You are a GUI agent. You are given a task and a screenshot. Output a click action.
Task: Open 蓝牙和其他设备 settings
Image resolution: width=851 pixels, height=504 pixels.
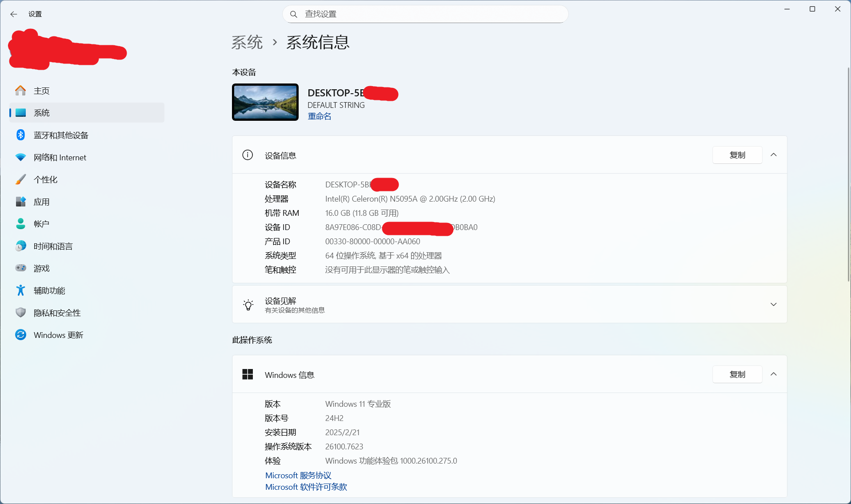click(x=87, y=135)
